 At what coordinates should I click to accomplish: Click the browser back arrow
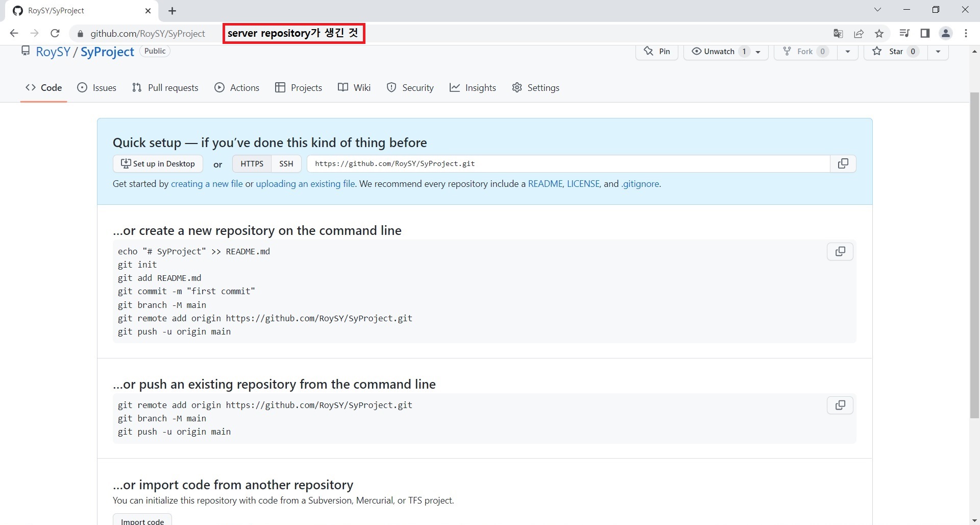[14, 33]
